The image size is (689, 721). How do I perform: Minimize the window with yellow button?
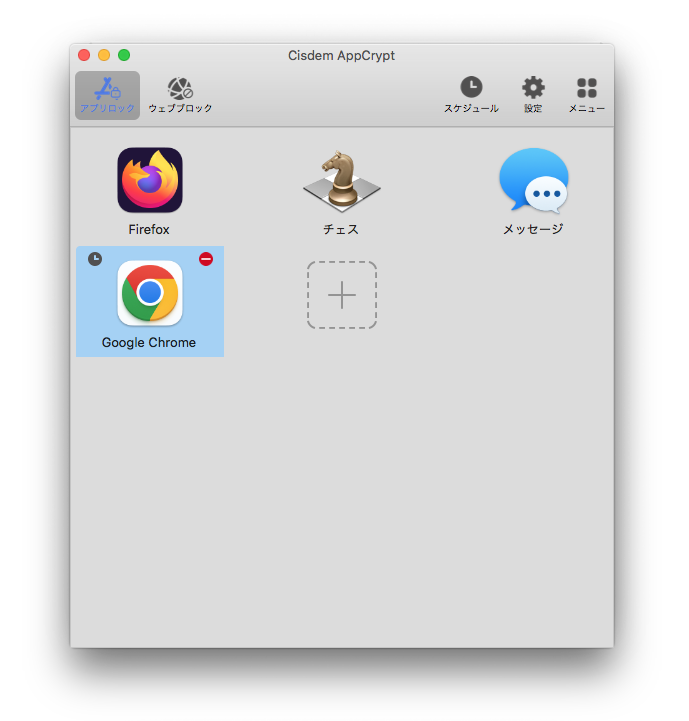point(104,55)
